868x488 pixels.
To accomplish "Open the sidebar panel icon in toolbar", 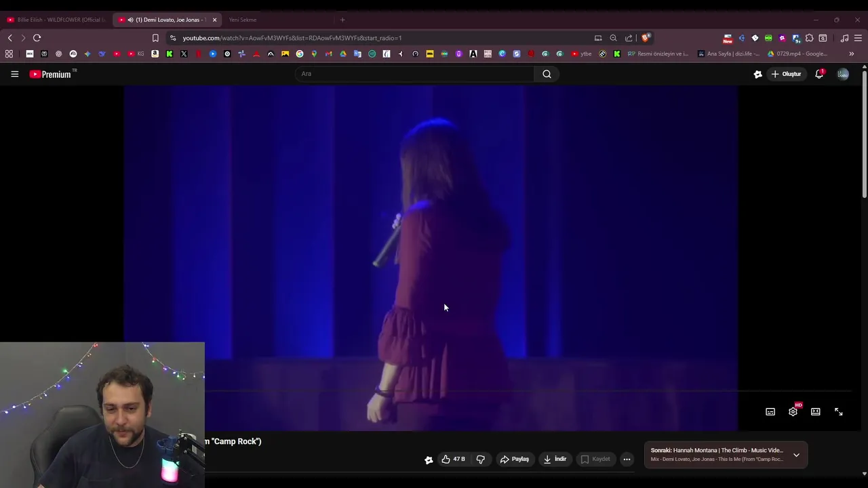I will click(x=823, y=38).
